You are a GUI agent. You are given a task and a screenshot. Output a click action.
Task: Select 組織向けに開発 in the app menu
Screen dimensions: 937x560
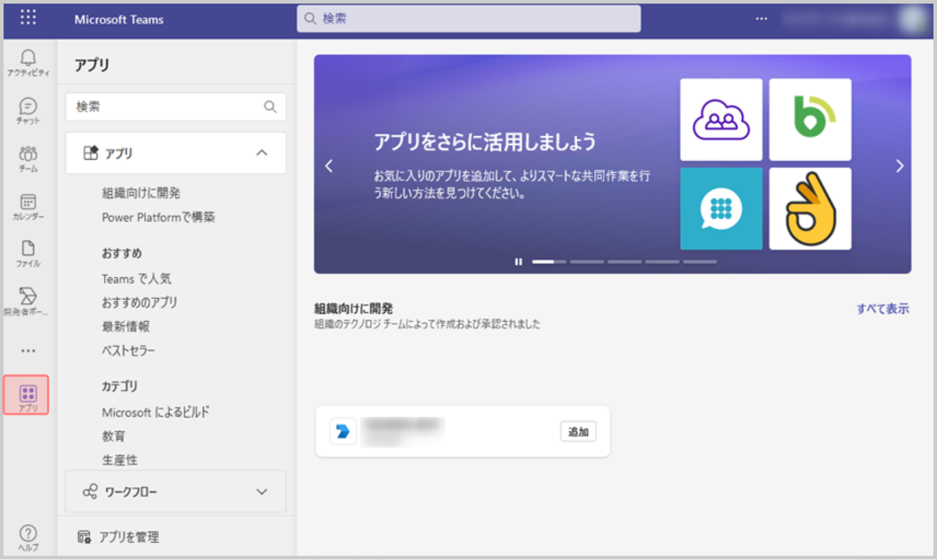(x=141, y=193)
